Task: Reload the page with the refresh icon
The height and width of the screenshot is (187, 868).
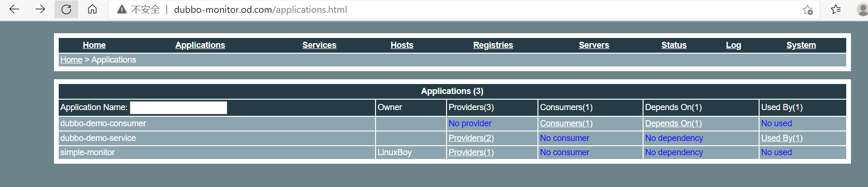Action: coord(66,9)
